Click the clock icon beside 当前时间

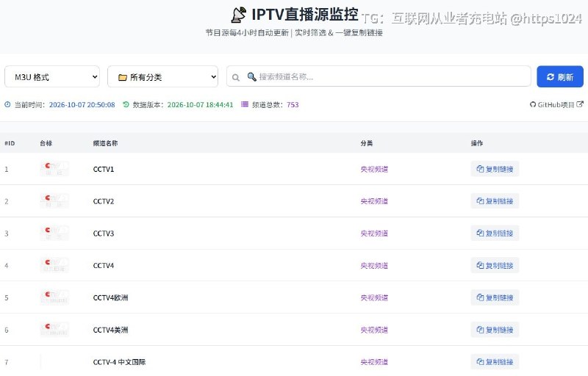(7, 104)
